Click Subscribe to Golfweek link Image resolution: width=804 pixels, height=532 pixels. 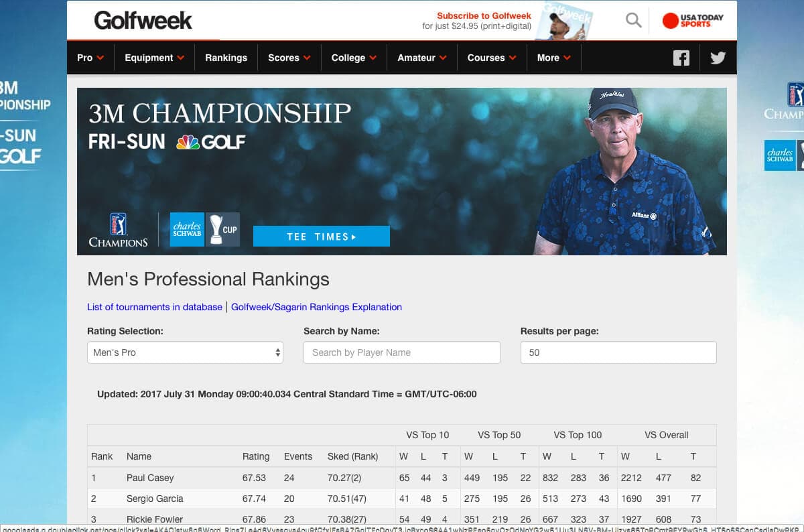[x=484, y=15]
